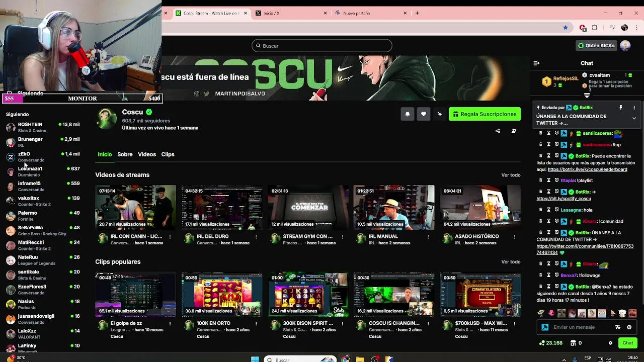The width and height of the screenshot is (644, 362).
Task: Expand the pinned BotRix message chevron
Action: [634, 118]
